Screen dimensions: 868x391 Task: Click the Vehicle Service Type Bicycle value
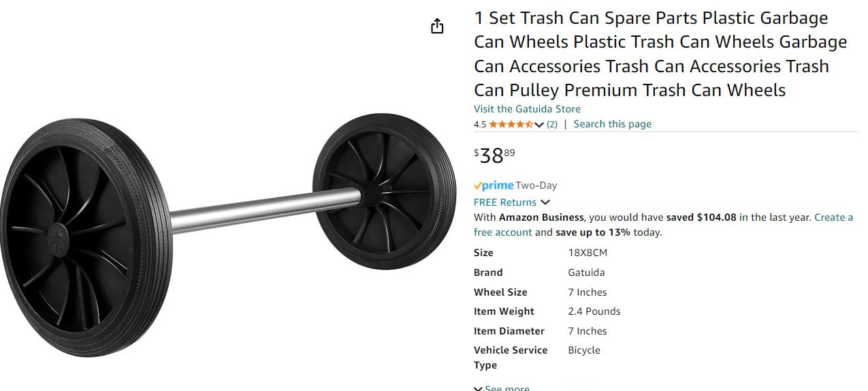584,350
